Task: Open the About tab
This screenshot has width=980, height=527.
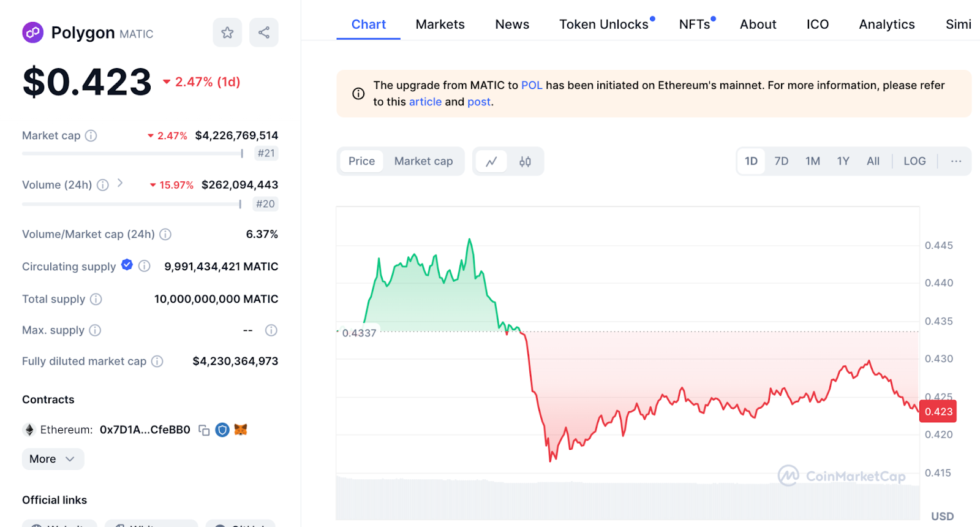Action: point(758,25)
